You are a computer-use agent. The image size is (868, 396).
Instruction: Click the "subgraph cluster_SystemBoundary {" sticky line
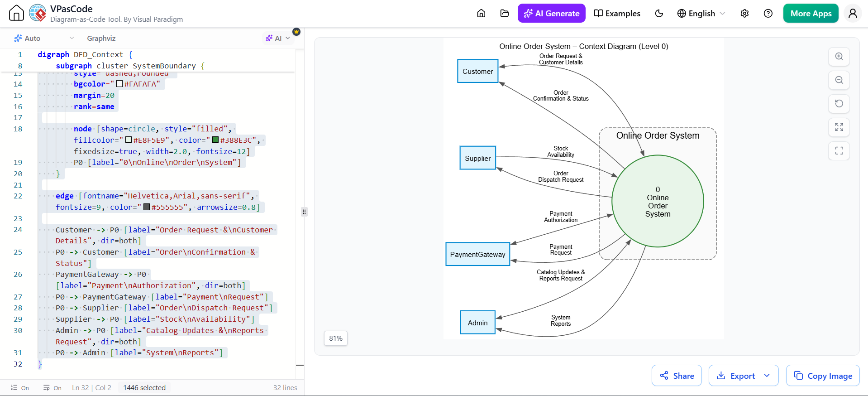(130, 66)
